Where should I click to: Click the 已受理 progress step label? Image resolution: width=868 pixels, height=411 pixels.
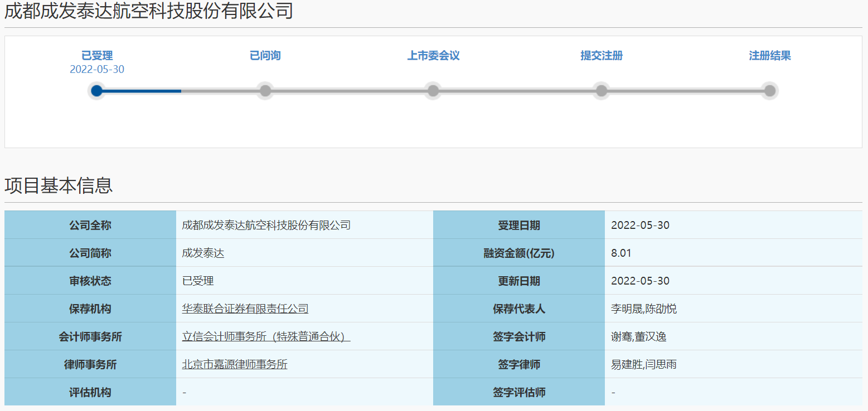click(x=97, y=56)
